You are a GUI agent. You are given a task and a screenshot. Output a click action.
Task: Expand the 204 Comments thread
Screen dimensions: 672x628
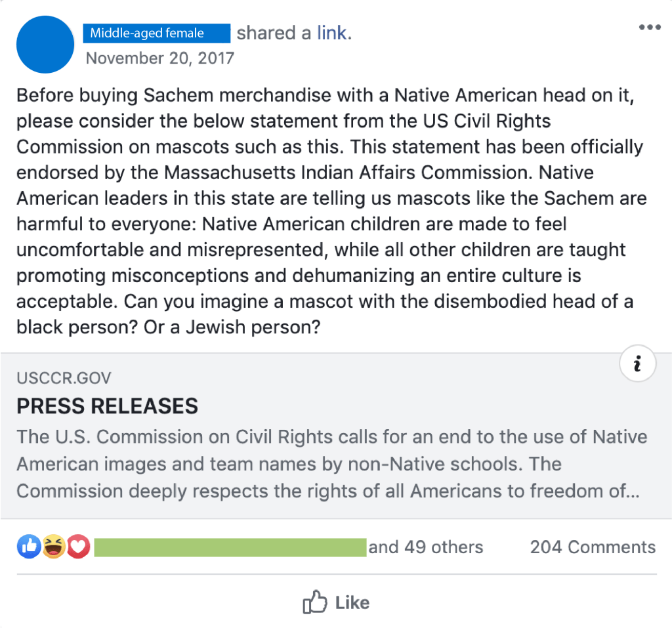(x=593, y=547)
